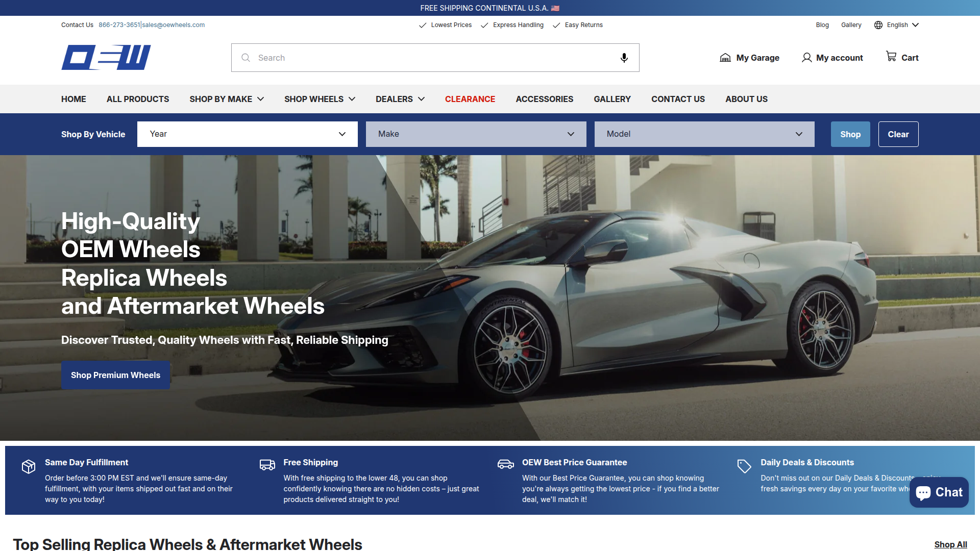This screenshot has height=551, width=980.
Task: Open Accessories in navigation
Action: 544,99
